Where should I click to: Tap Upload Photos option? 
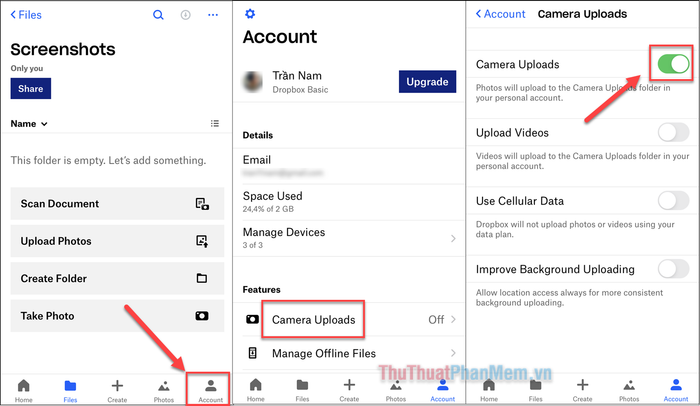(117, 241)
